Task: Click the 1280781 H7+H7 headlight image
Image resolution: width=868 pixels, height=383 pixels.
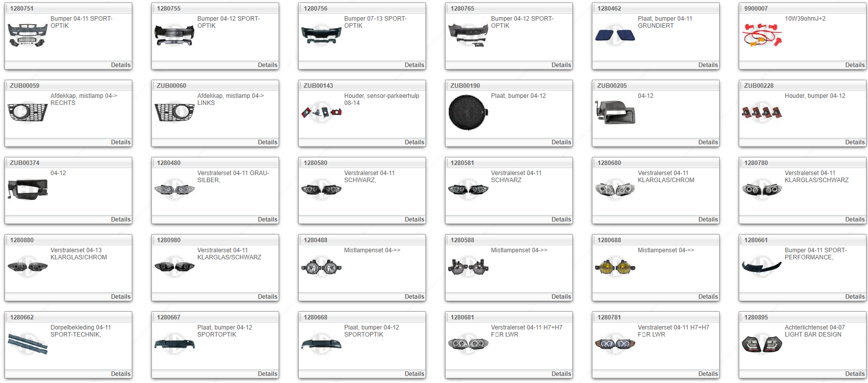Action: [x=615, y=344]
